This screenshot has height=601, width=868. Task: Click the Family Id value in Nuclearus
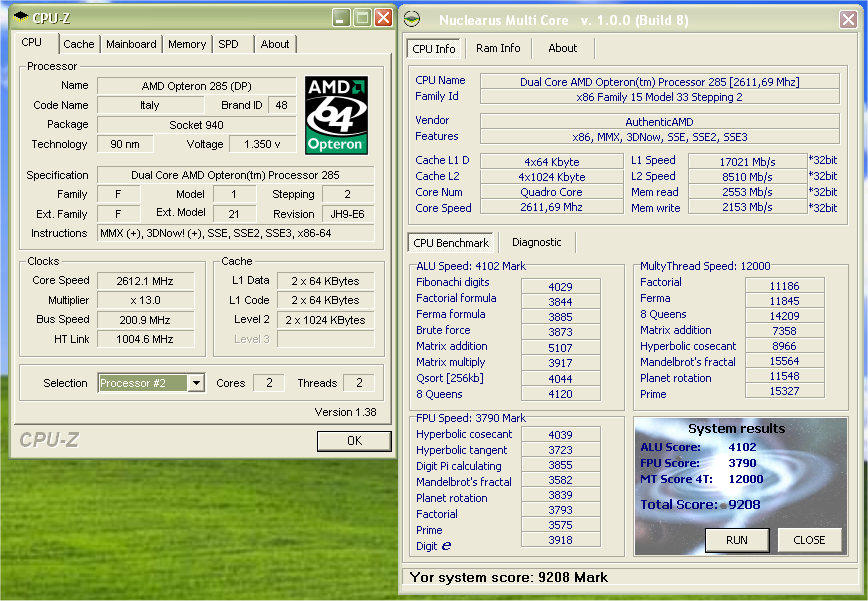[659, 97]
